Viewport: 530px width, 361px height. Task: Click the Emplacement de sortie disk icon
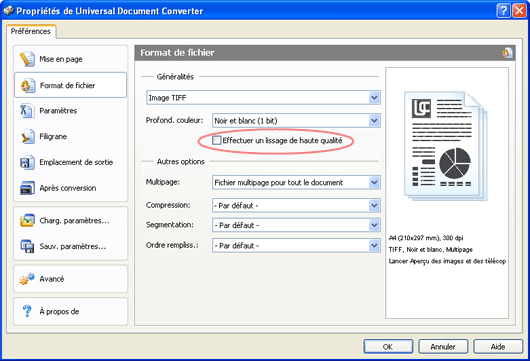(27, 162)
